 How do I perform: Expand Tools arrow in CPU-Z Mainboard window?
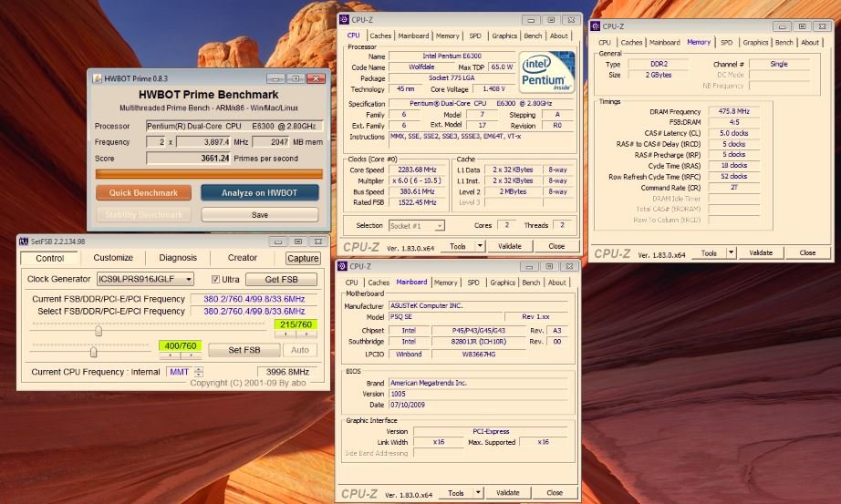[x=478, y=493]
